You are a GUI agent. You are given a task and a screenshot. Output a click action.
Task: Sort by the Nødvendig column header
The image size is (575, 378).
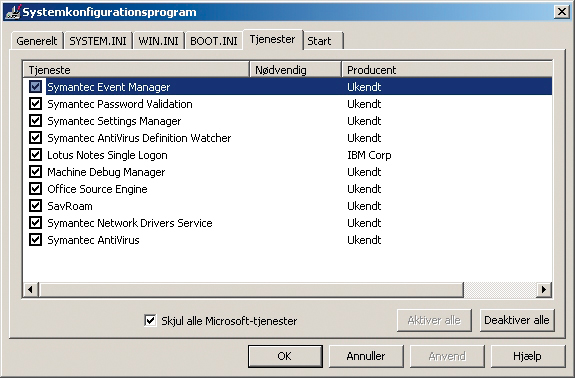click(296, 70)
